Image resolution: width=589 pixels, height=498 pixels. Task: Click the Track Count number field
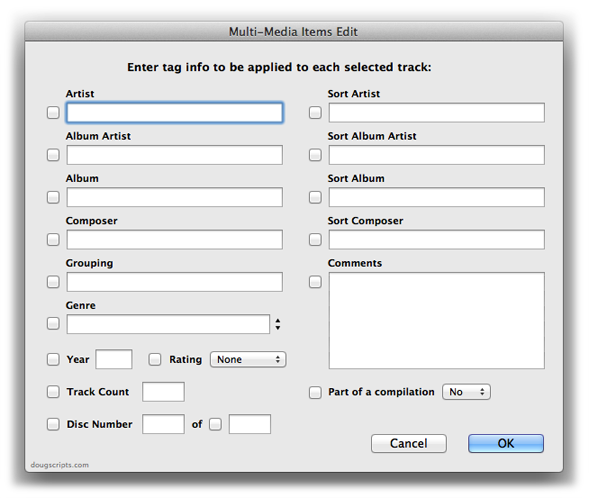click(x=163, y=392)
